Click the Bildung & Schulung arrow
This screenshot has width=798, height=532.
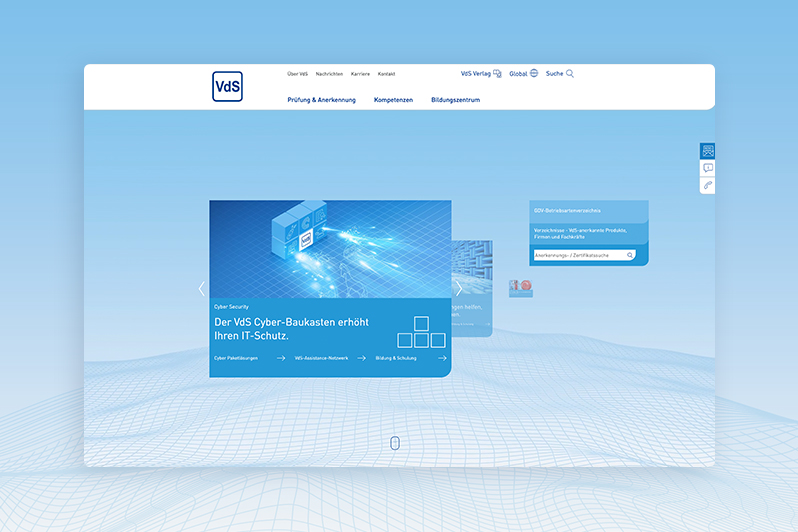click(442, 358)
